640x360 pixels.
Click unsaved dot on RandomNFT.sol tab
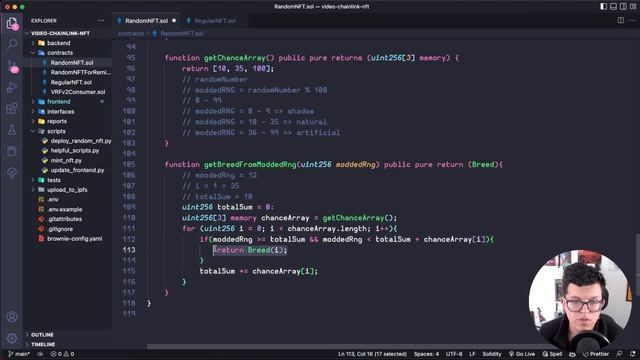coord(174,20)
